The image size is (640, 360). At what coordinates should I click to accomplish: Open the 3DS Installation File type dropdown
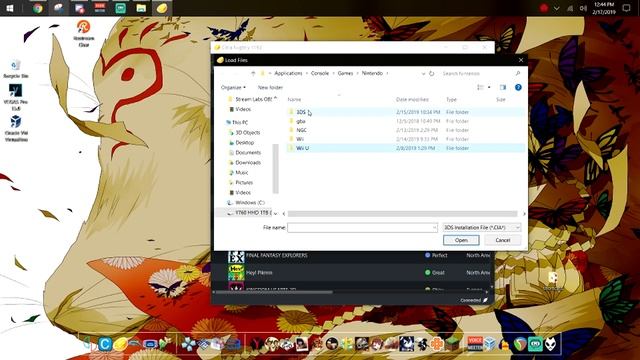(x=482, y=227)
